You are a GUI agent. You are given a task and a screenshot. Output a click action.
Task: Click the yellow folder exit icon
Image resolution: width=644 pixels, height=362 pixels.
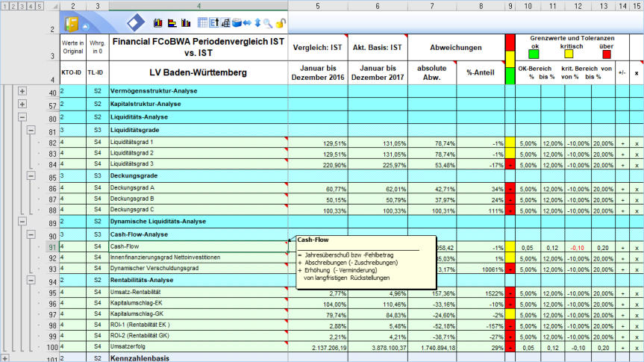click(72, 23)
